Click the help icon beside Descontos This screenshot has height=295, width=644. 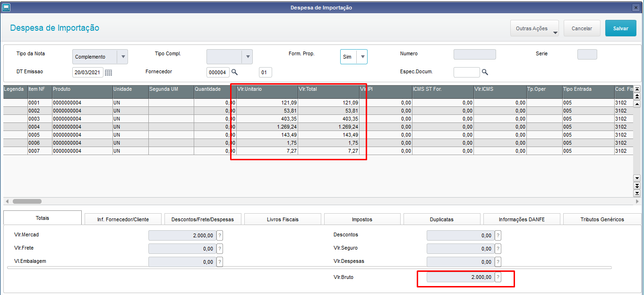click(x=498, y=235)
